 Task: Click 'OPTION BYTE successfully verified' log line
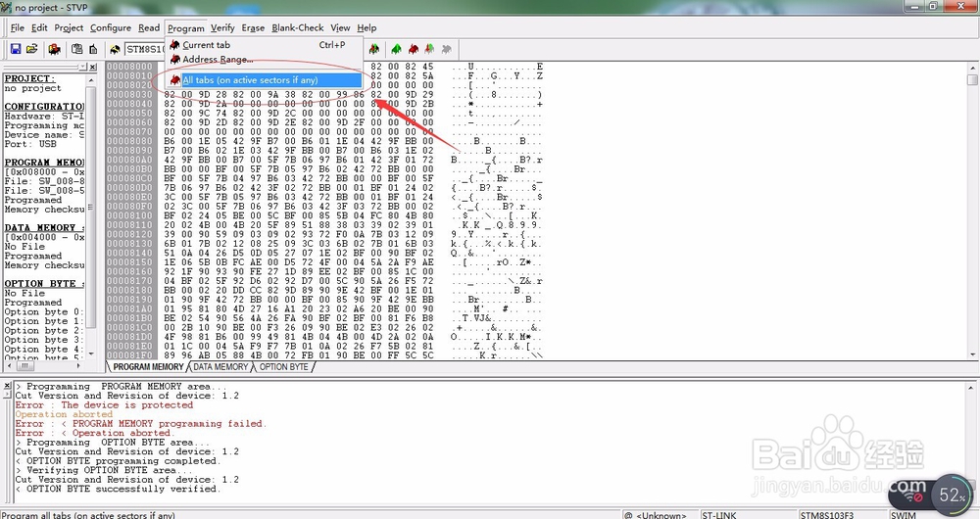pyautogui.click(x=118, y=489)
